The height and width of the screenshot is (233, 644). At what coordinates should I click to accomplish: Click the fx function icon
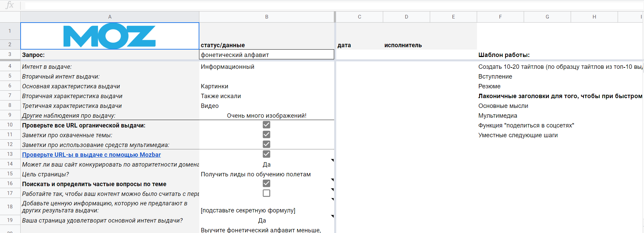point(10,5)
